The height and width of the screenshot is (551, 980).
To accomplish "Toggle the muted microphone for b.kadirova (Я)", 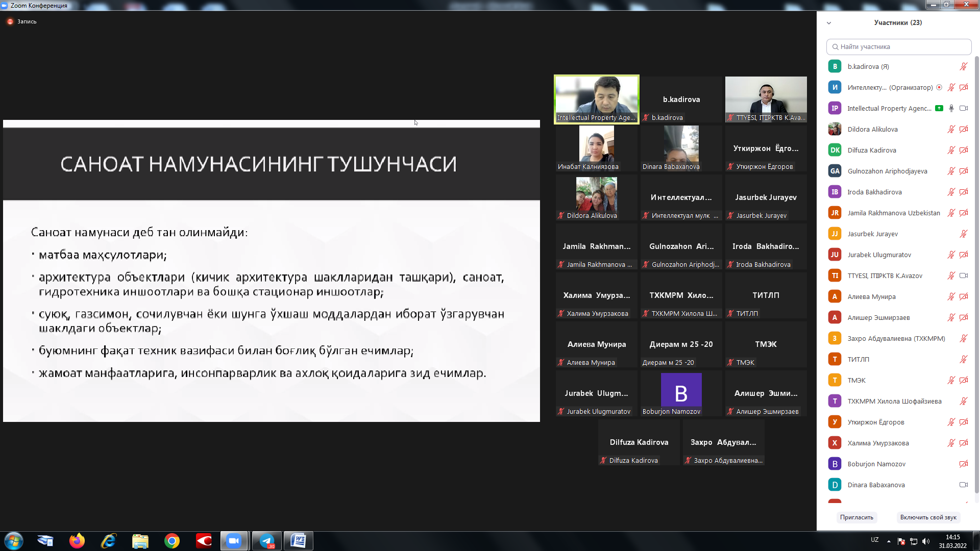I will pyautogui.click(x=963, y=66).
